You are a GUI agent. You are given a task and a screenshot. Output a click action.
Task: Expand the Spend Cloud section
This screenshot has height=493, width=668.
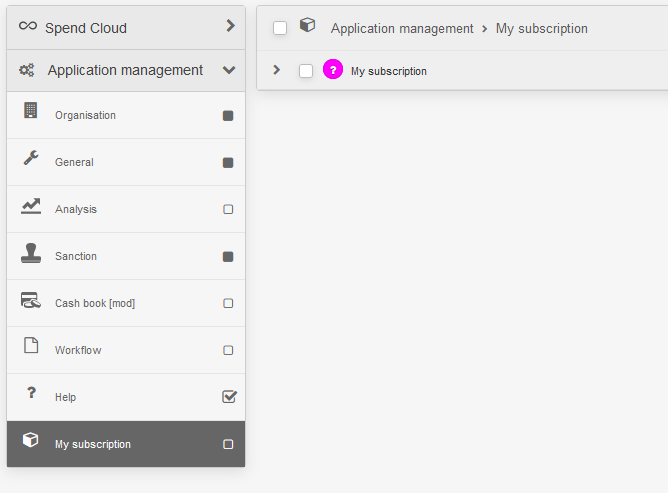point(230,27)
